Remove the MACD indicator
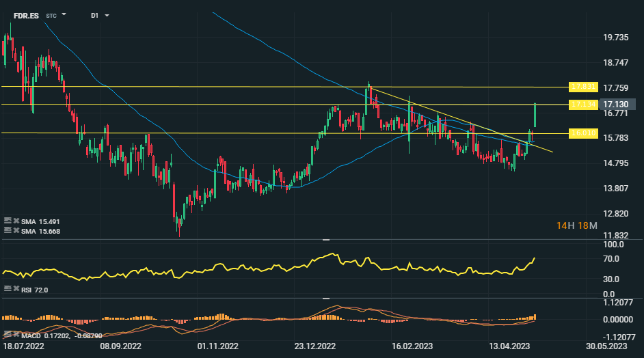Screen dimensions: 644x358 point(16,335)
